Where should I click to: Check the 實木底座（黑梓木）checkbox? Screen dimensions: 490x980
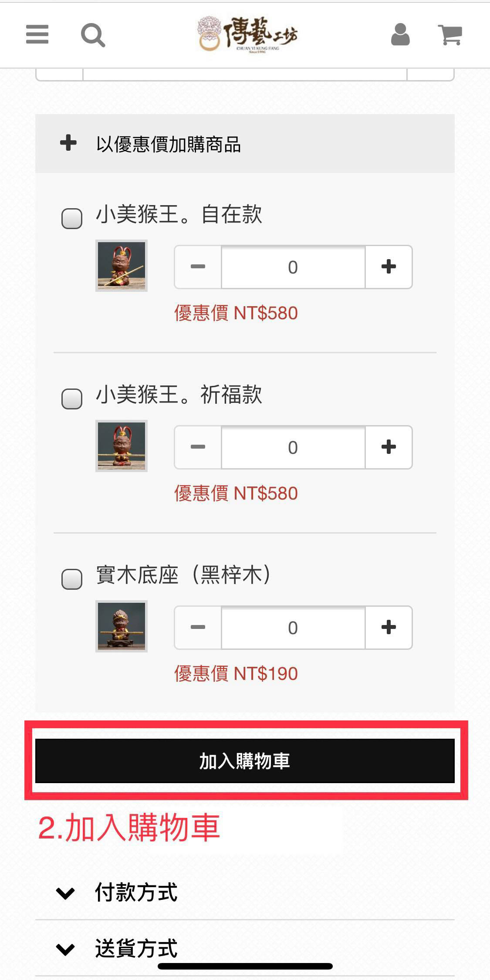coord(72,579)
